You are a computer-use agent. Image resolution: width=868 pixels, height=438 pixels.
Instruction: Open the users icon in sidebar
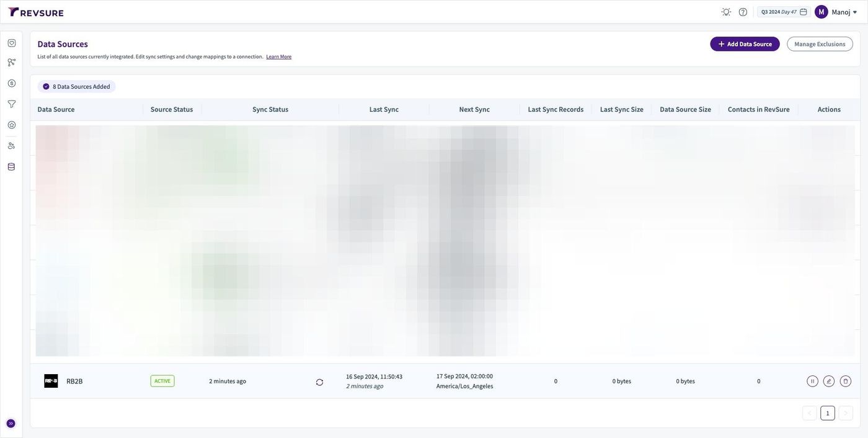11,146
